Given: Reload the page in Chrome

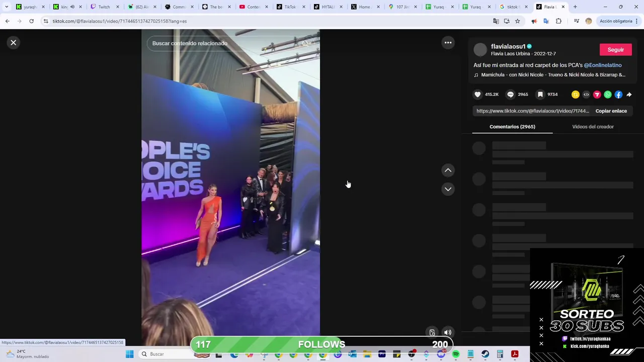Looking at the screenshot, I should tap(31, 21).
